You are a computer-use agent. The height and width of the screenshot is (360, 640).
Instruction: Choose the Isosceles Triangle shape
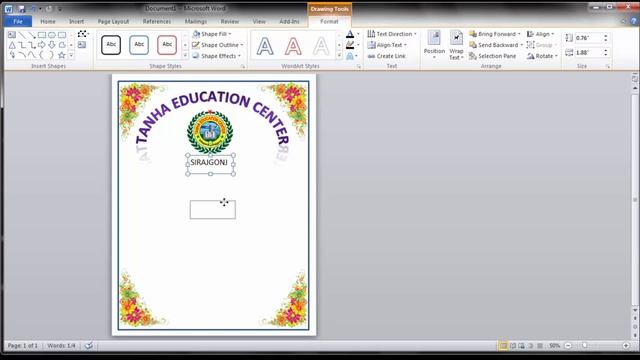coord(12,45)
